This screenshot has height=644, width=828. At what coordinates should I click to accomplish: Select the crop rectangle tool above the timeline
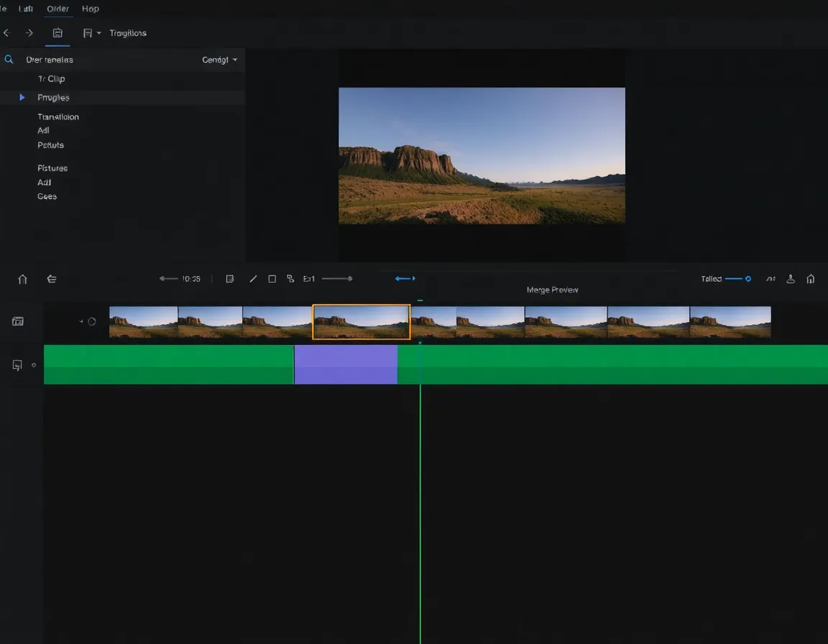pos(272,278)
